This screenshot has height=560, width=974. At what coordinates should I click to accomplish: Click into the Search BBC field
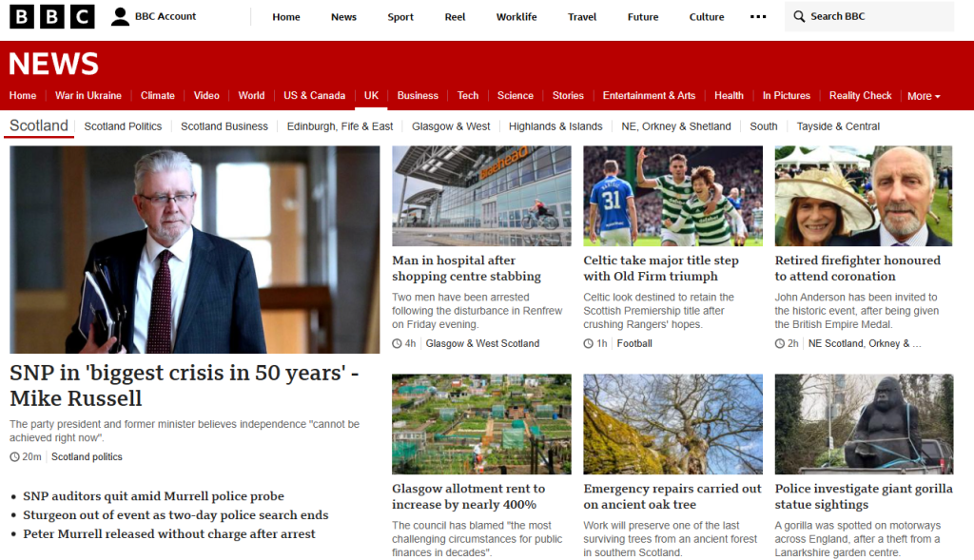[869, 16]
